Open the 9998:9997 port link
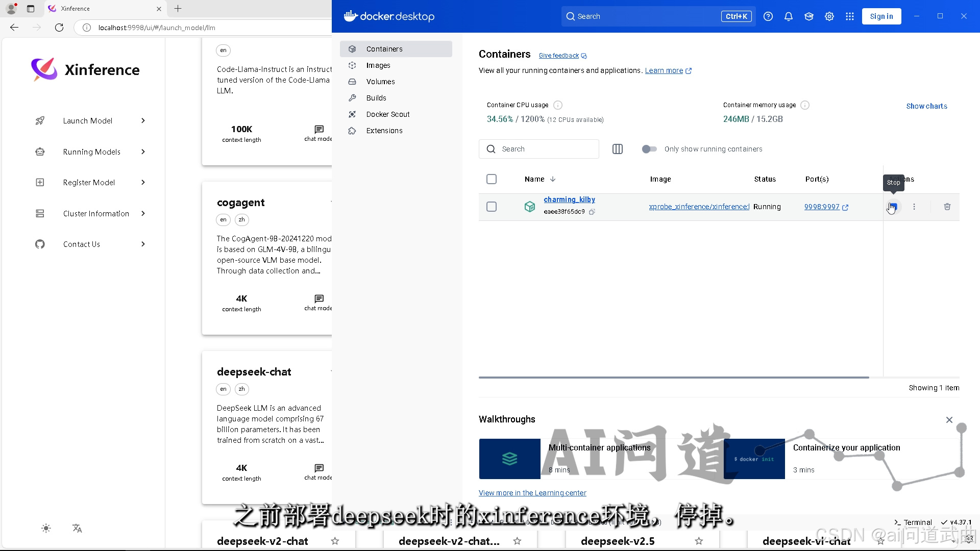The image size is (980, 551). pyautogui.click(x=822, y=207)
